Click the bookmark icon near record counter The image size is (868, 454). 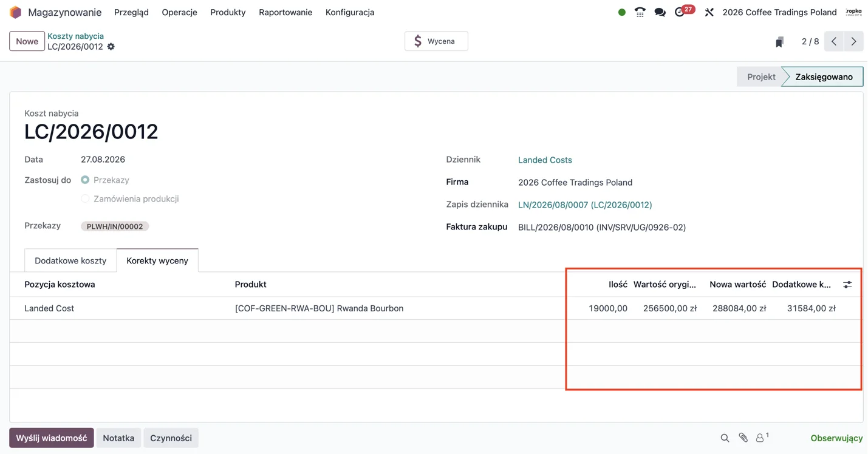click(779, 42)
